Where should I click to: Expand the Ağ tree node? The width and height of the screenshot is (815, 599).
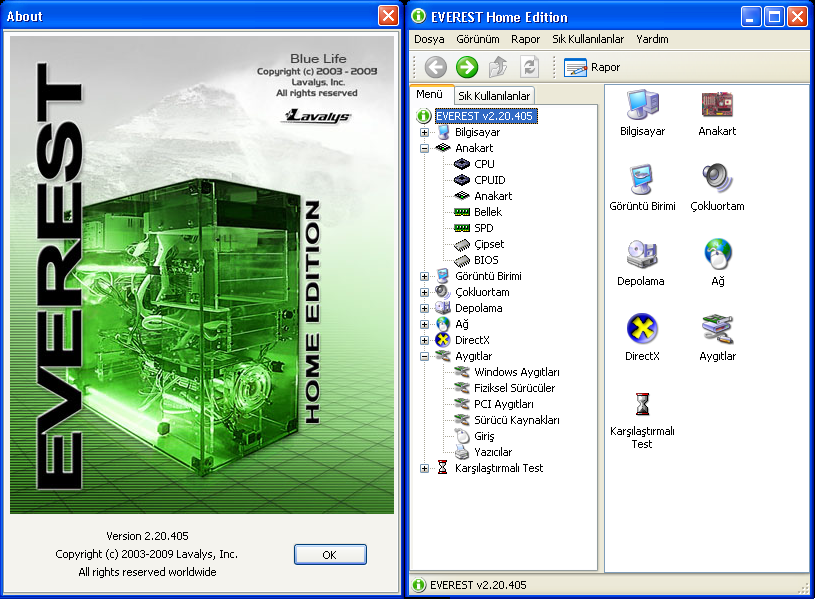pyautogui.click(x=424, y=324)
